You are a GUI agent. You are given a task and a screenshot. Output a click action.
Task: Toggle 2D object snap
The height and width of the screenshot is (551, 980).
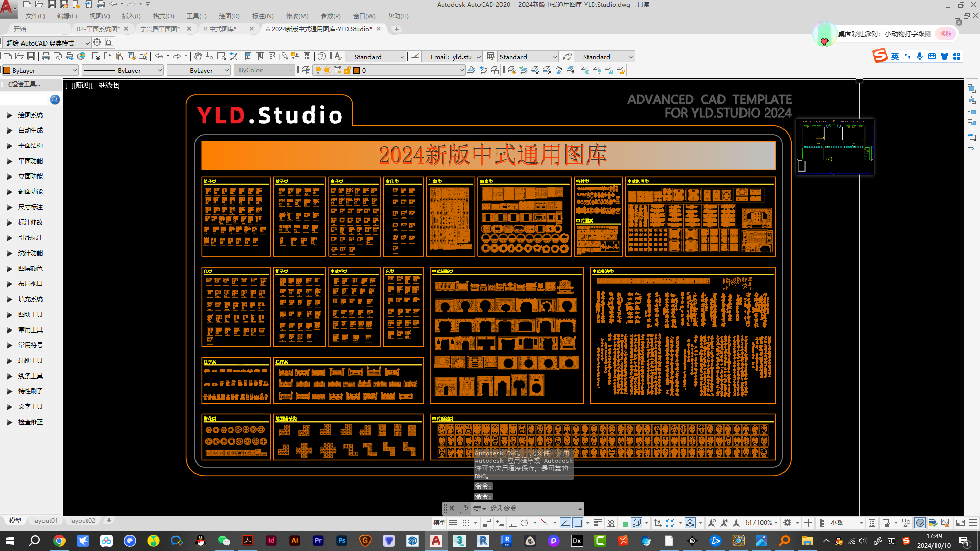tap(578, 523)
